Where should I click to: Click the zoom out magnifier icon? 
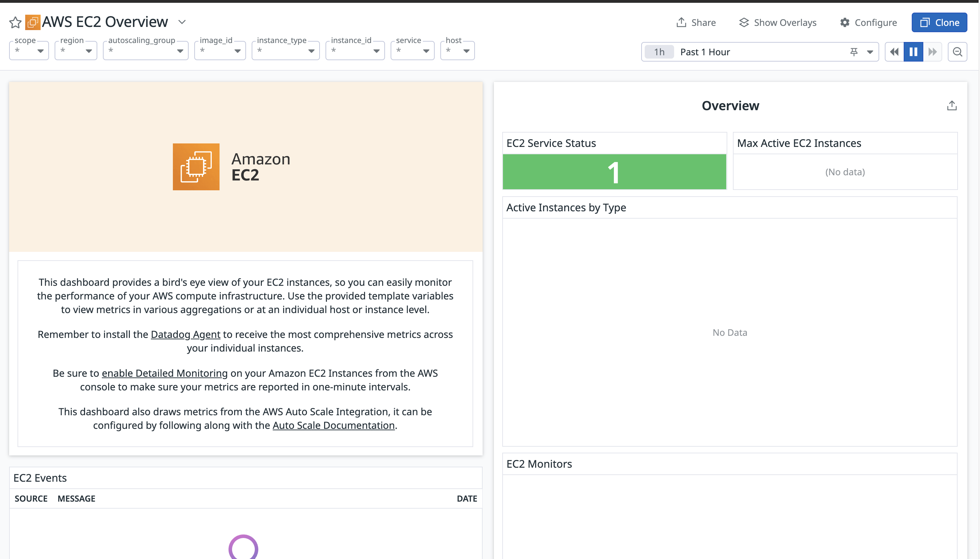coord(957,52)
